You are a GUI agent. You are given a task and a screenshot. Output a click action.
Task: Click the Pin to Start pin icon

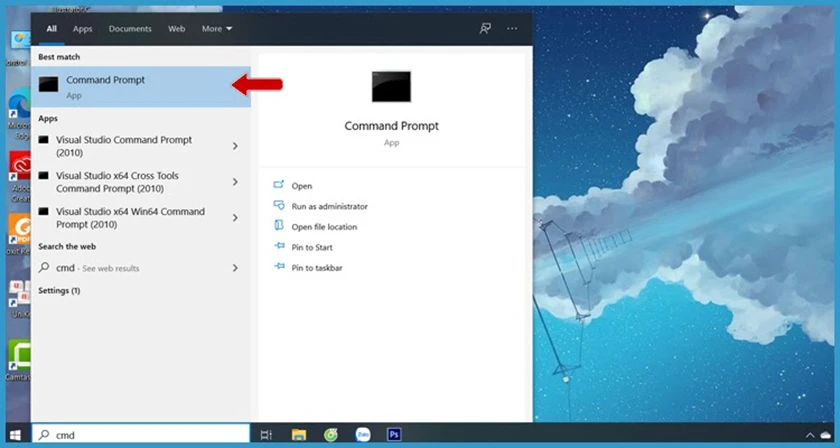pyautogui.click(x=279, y=246)
